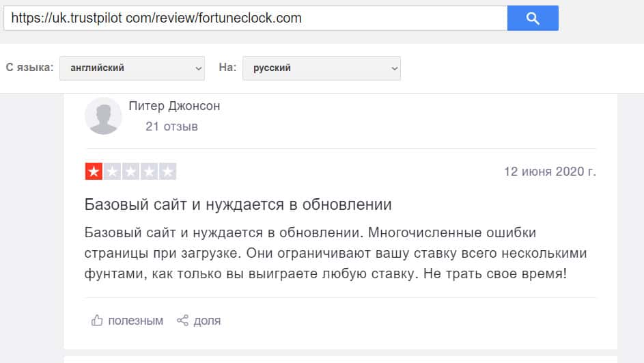Image resolution: width=644 pixels, height=363 pixels.
Task: Select the second gray rating star
Action: pyautogui.click(x=112, y=172)
